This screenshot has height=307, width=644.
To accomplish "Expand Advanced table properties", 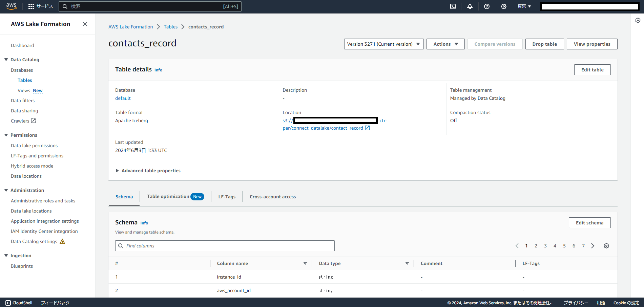I will (x=148, y=171).
